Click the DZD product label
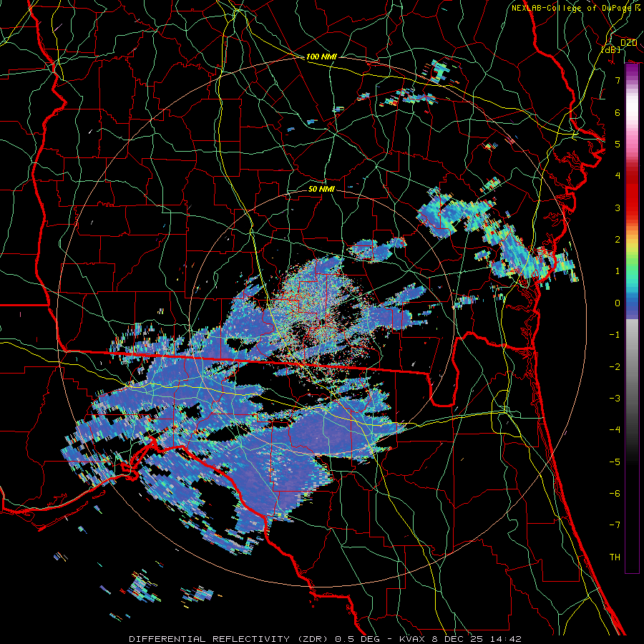Screen dimensions: 644x644 (628, 43)
